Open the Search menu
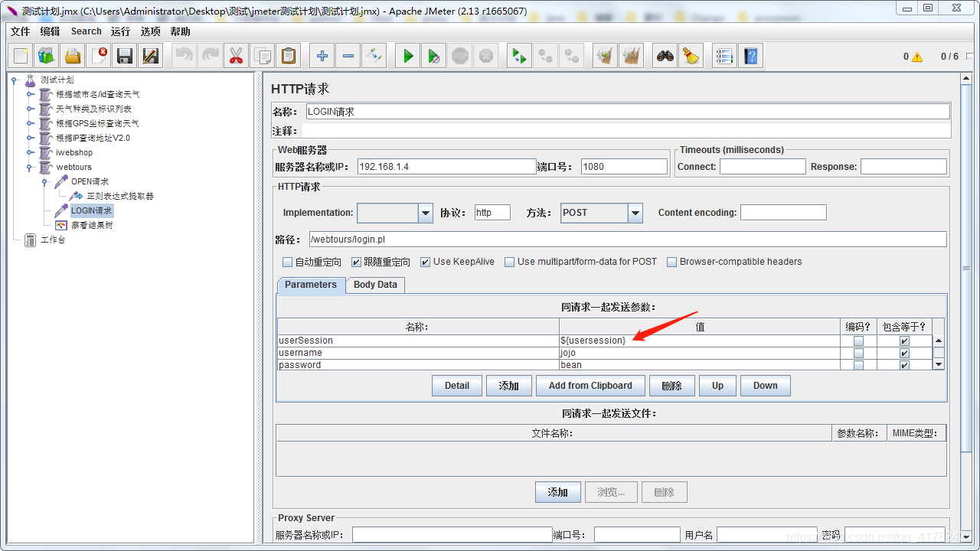 click(x=86, y=31)
